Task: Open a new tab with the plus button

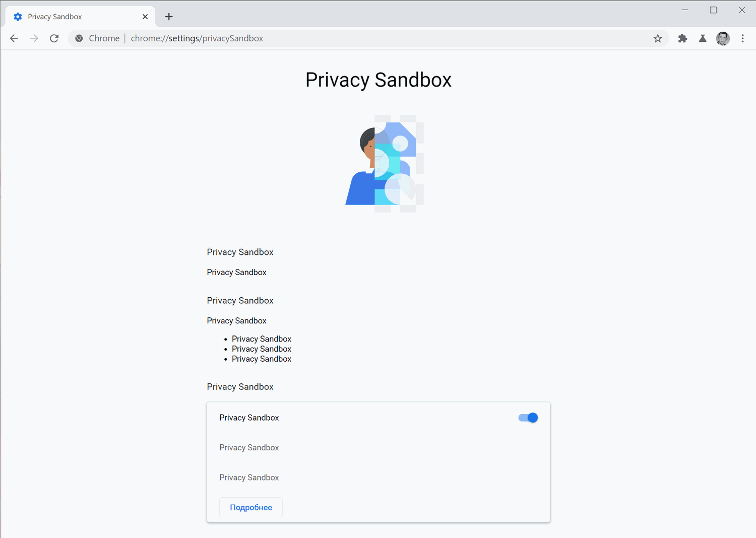Action: pos(168,16)
